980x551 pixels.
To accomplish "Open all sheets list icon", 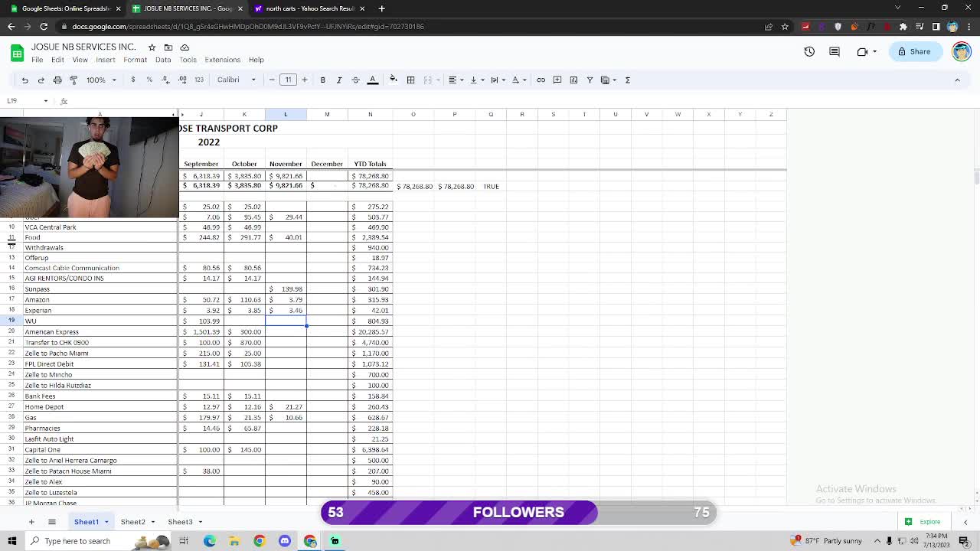I will [x=52, y=522].
